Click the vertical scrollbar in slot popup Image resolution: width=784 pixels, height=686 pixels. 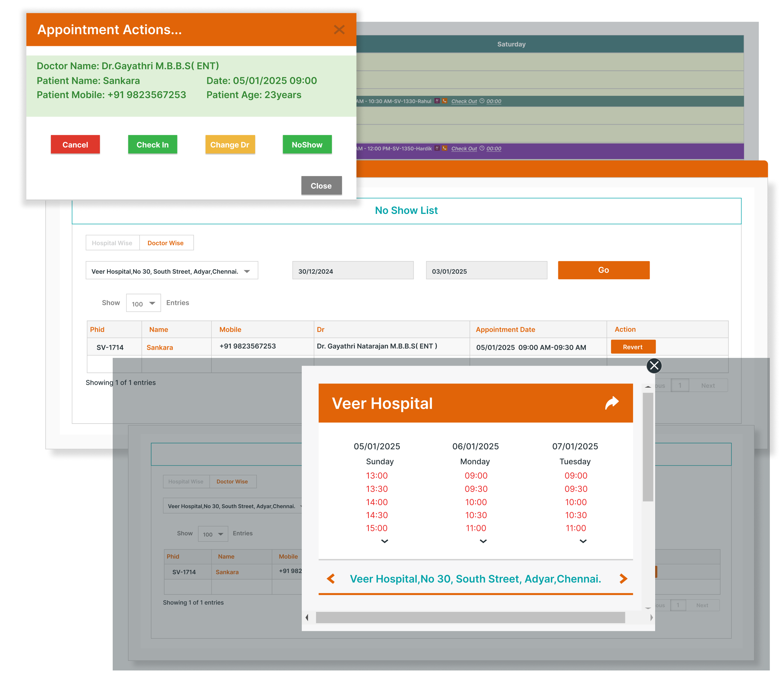click(x=648, y=446)
